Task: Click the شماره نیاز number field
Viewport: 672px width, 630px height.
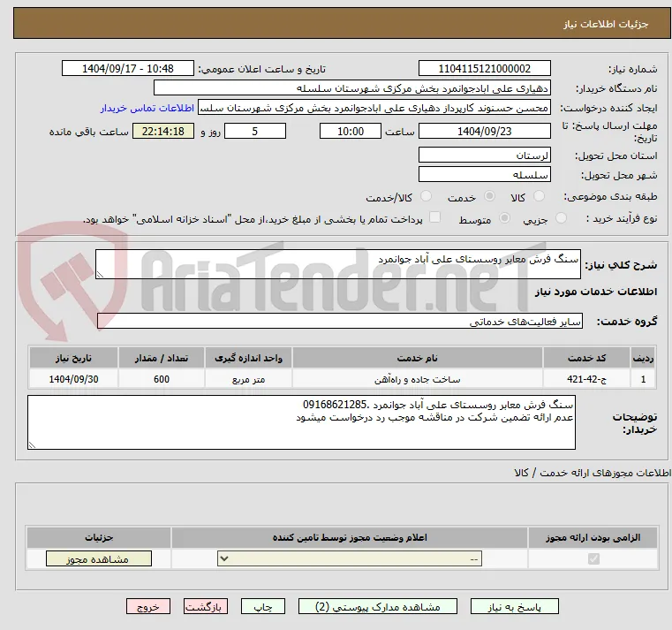Action: 484,69
